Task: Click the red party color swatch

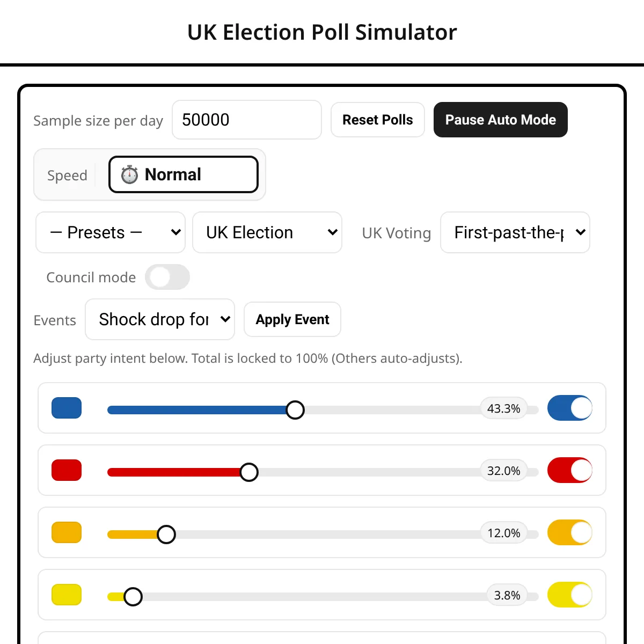Action: click(x=67, y=470)
